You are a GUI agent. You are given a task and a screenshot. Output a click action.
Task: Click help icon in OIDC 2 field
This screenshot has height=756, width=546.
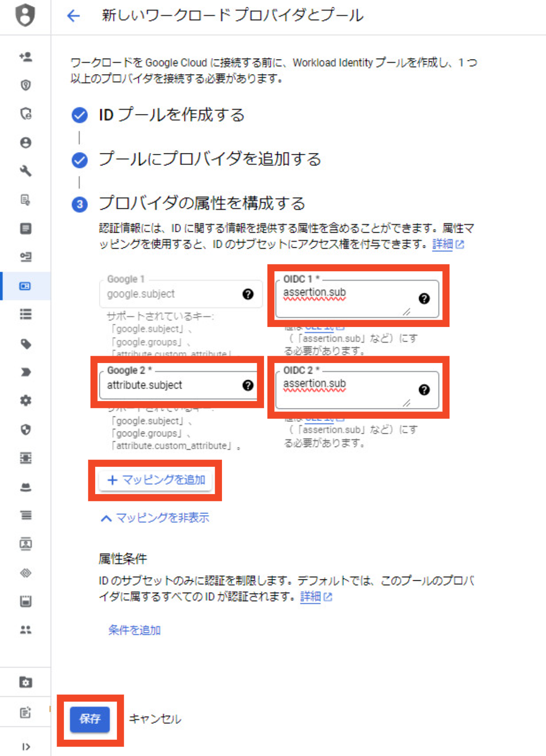point(424,390)
